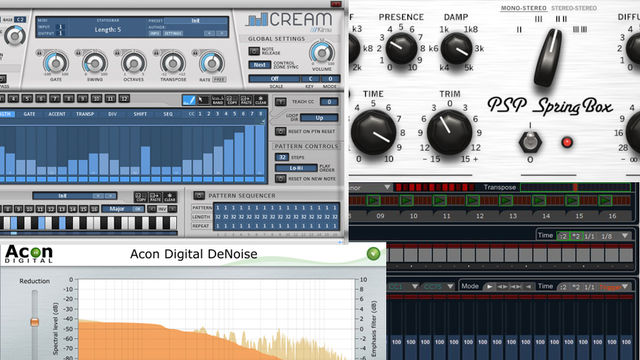This screenshot has height=360, width=640.
Task: Open the Key dropdown showing C
Action: pos(310,79)
